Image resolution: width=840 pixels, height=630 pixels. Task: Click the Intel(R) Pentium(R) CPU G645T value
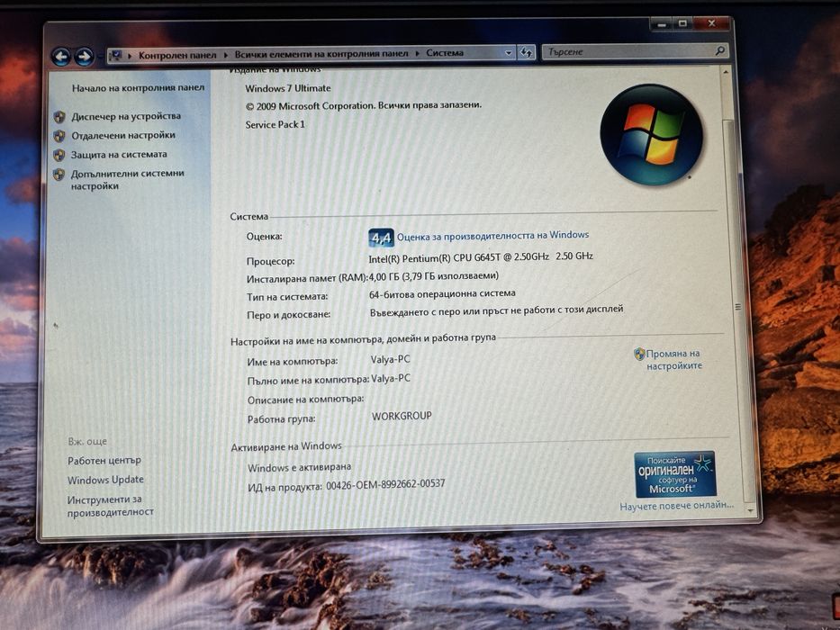tap(481, 257)
